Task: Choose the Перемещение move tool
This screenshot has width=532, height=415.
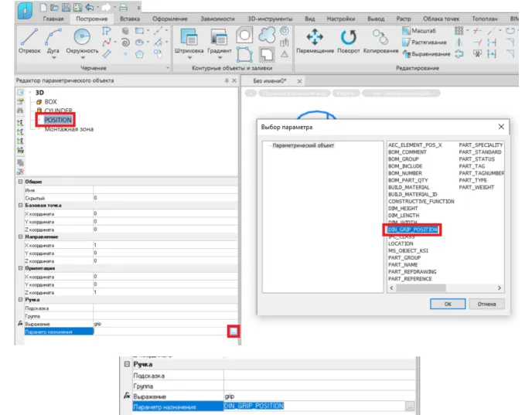Action: pos(315,41)
